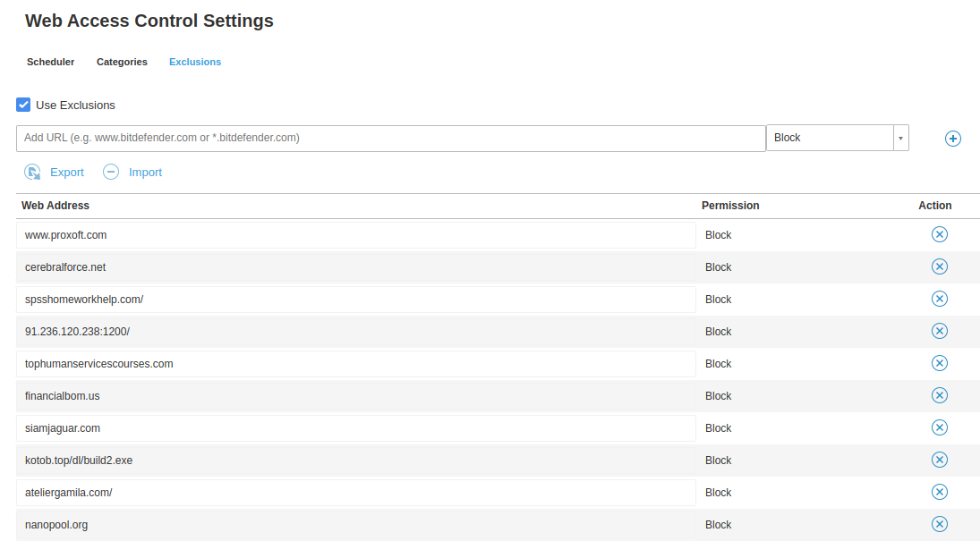Delete the nanopool.org exclusion
The width and height of the screenshot is (980, 541).
point(939,524)
